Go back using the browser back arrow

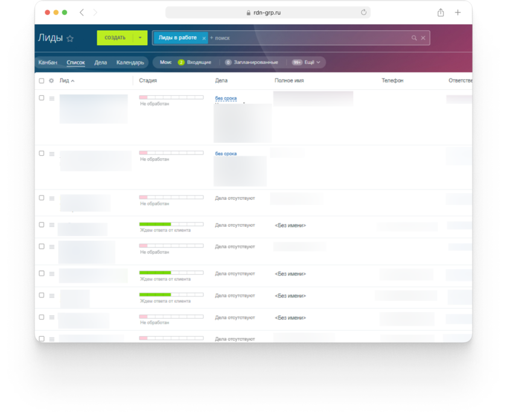point(82,13)
